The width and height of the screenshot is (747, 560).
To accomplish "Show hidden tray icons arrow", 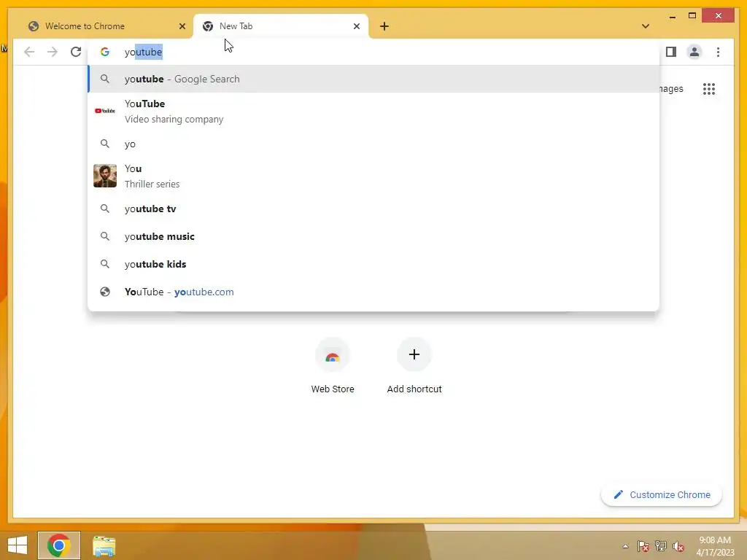I will point(625,546).
